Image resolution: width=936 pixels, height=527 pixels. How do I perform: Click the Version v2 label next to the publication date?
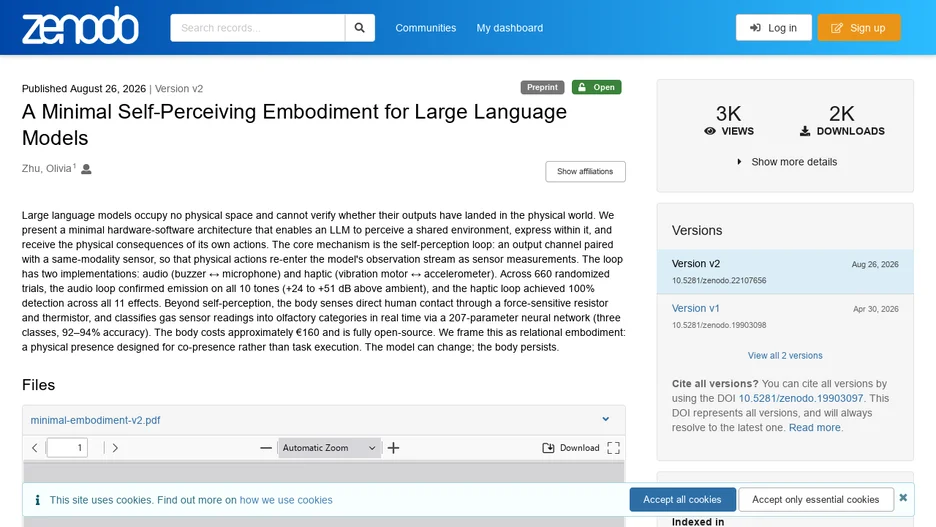click(x=178, y=88)
